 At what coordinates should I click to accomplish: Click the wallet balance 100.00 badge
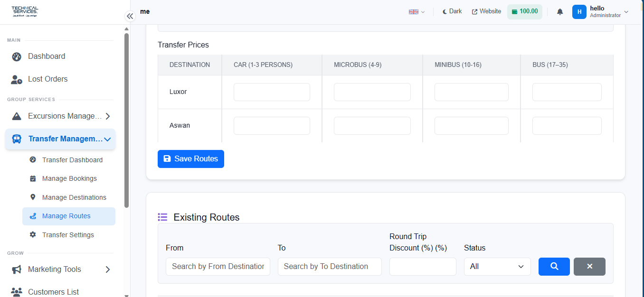point(525,11)
